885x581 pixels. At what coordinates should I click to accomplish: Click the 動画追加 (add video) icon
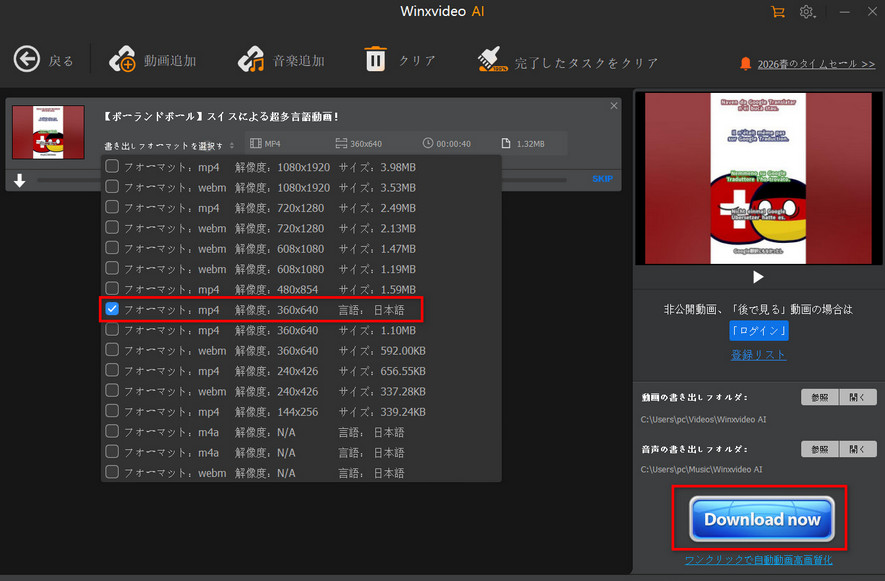[120, 59]
